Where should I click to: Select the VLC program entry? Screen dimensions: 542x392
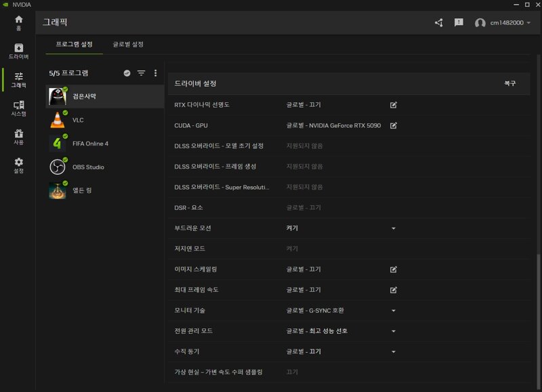click(x=105, y=120)
